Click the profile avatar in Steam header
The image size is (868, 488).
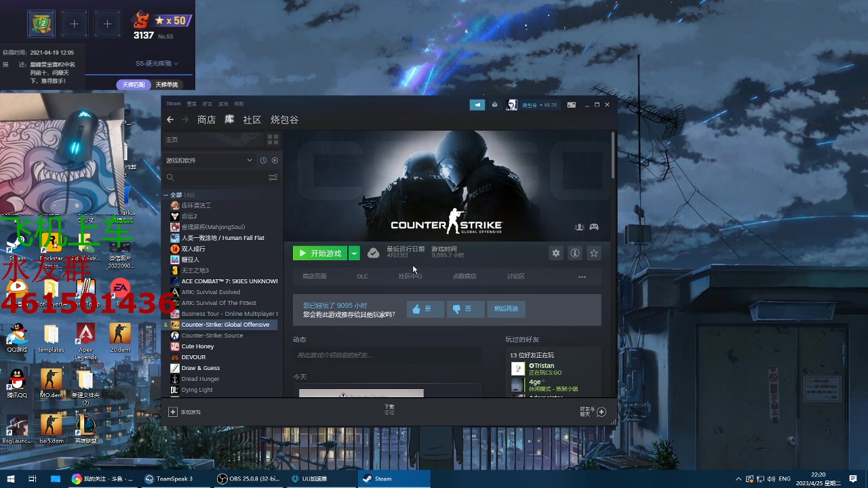[512, 104]
